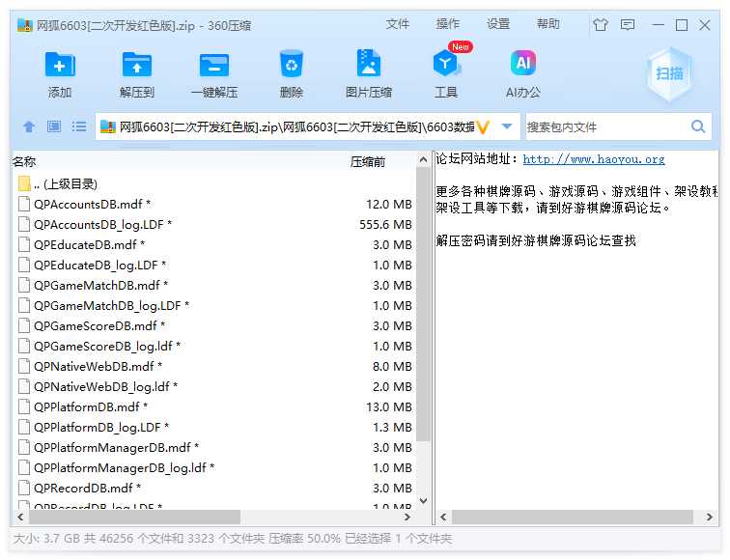This screenshot has height=560, width=730.
Task: Click the archive icon in the path bar
Action: 107,126
